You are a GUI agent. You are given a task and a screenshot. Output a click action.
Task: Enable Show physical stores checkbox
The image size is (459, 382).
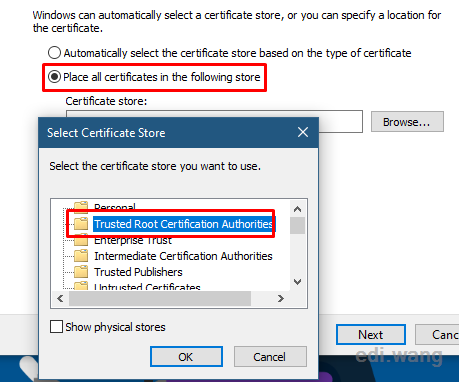pyautogui.click(x=56, y=327)
